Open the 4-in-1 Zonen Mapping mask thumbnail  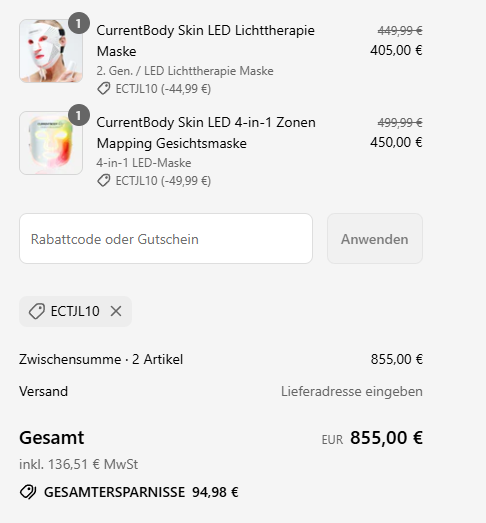coord(51,143)
